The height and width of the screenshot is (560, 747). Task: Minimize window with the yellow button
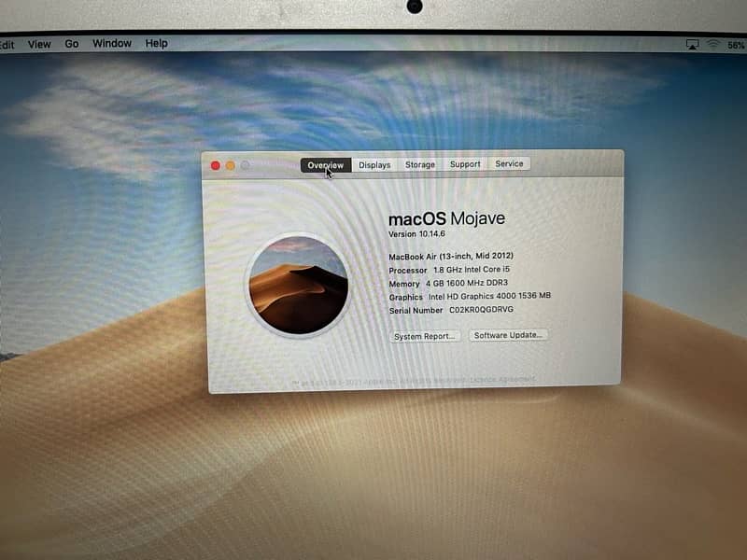(231, 165)
